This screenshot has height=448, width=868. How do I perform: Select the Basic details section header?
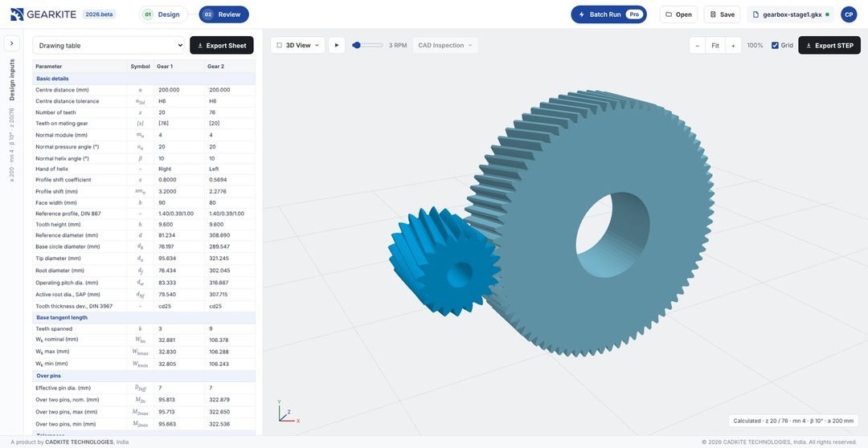point(144,79)
